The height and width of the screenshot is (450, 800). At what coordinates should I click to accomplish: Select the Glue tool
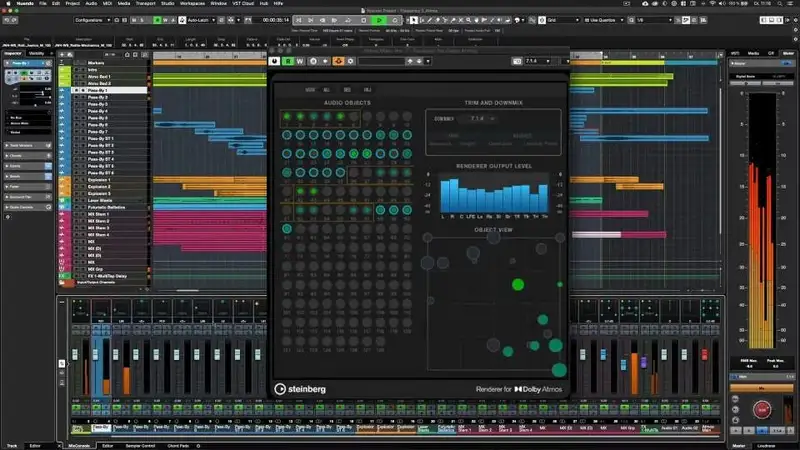pyautogui.click(x=453, y=20)
